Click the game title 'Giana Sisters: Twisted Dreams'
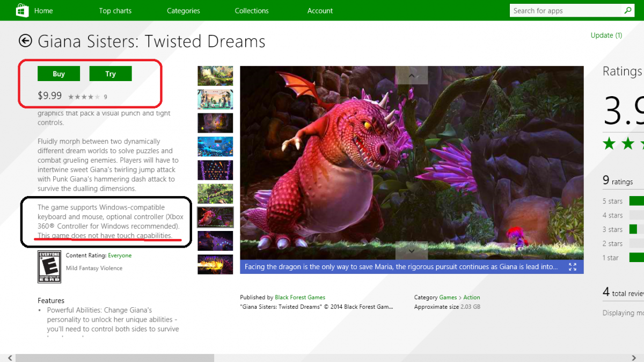The height and width of the screenshot is (362, 644). (x=151, y=41)
